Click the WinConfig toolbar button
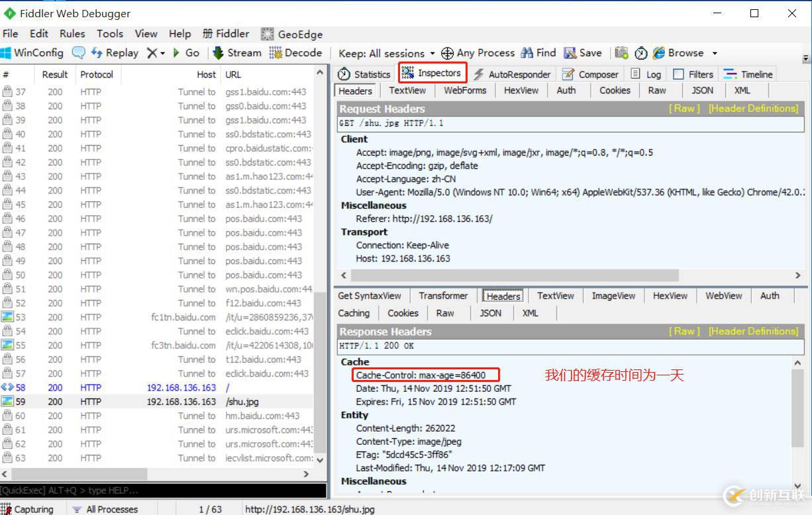The width and height of the screenshot is (812, 515). (32, 53)
